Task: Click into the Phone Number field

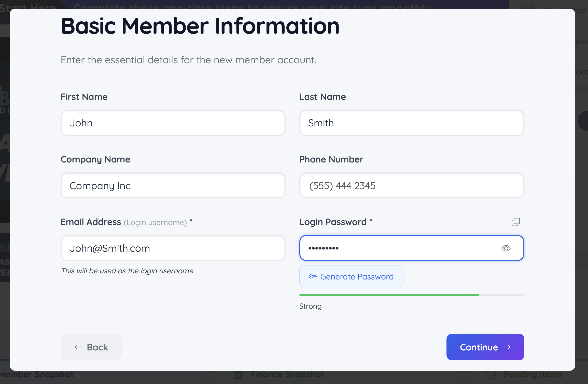Action: [411, 186]
